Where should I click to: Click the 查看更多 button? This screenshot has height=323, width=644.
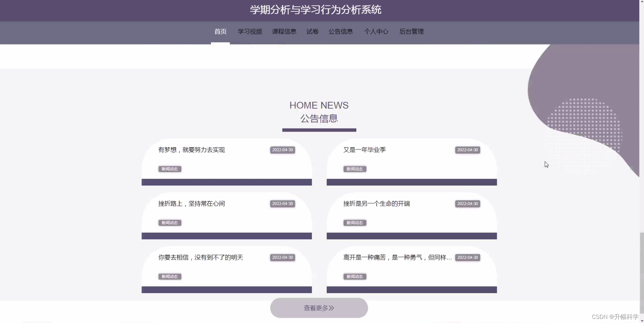tap(319, 308)
